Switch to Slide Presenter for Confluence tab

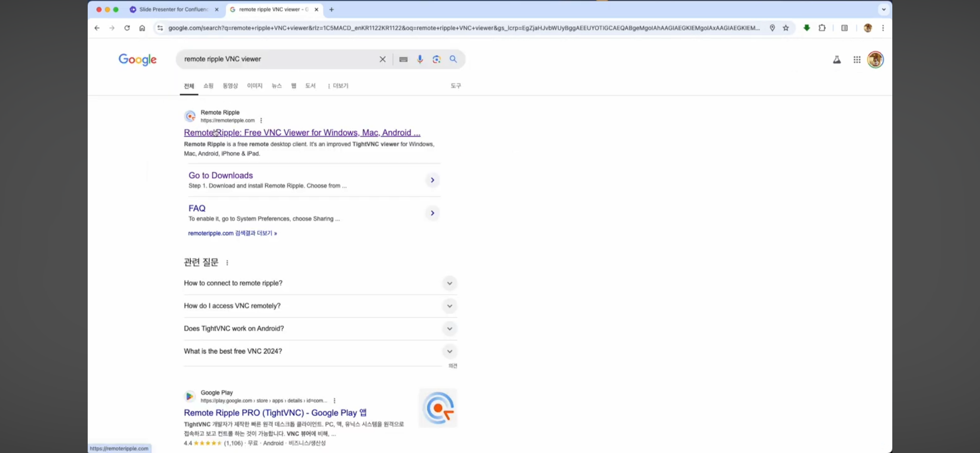point(173,9)
